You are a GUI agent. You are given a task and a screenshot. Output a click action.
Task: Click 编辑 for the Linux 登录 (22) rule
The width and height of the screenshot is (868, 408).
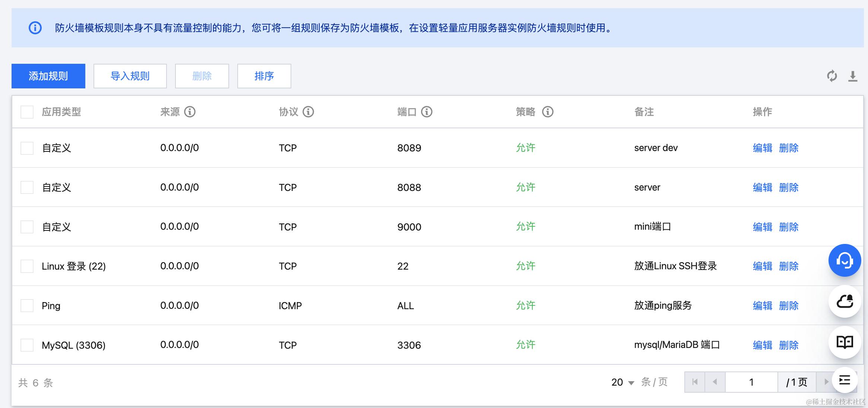tap(762, 266)
